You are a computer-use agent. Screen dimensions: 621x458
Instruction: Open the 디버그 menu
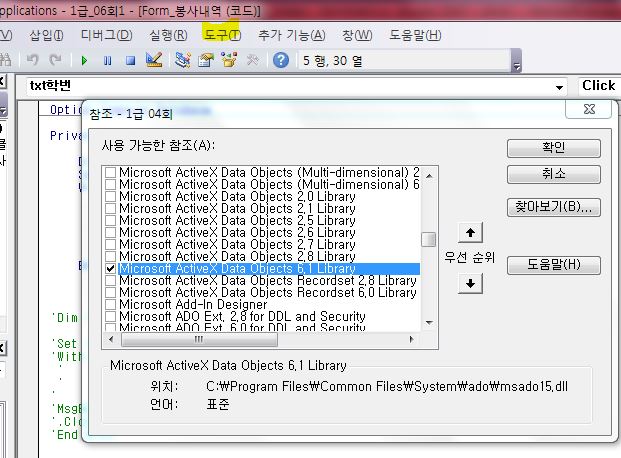click(x=106, y=35)
